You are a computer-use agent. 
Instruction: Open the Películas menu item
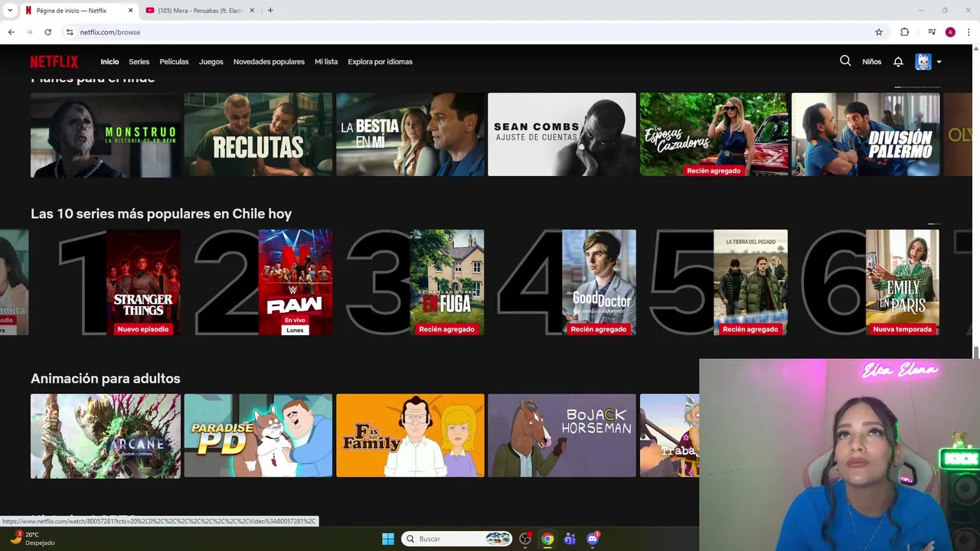tap(174, 61)
